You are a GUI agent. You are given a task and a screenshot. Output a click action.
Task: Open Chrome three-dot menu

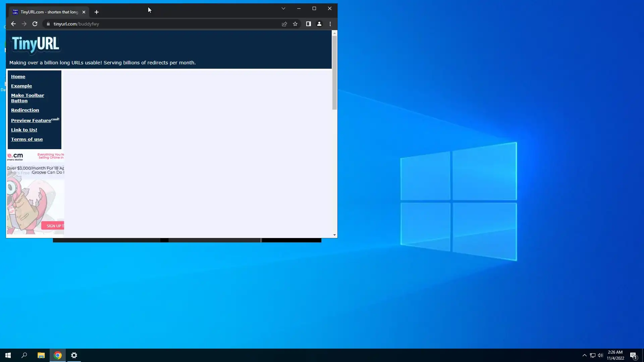point(330,24)
